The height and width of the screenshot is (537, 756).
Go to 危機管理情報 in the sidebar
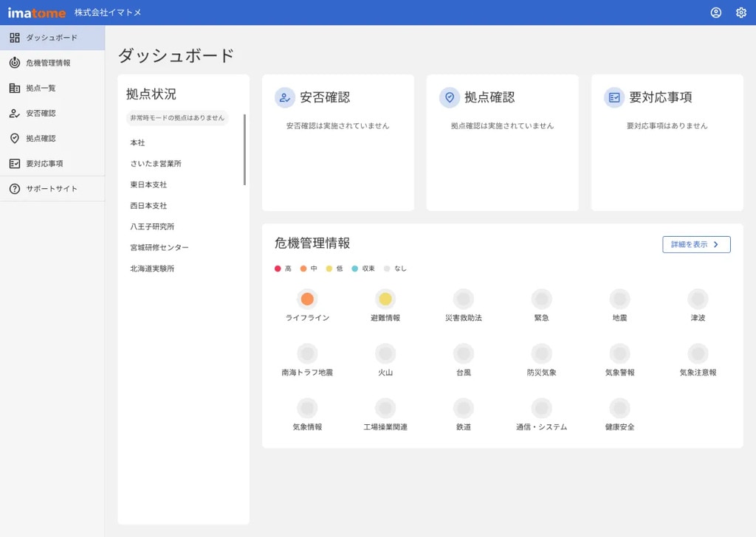click(x=48, y=63)
